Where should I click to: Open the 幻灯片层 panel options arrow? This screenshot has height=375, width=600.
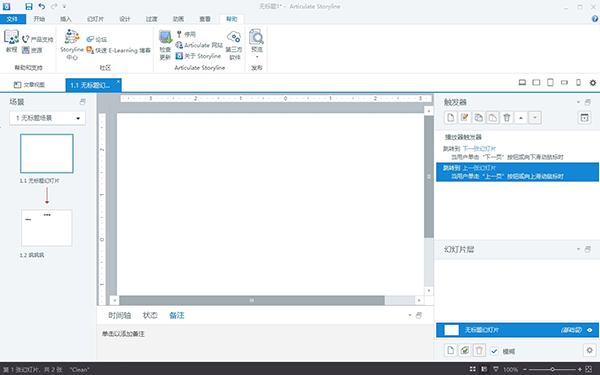click(x=578, y=249)
